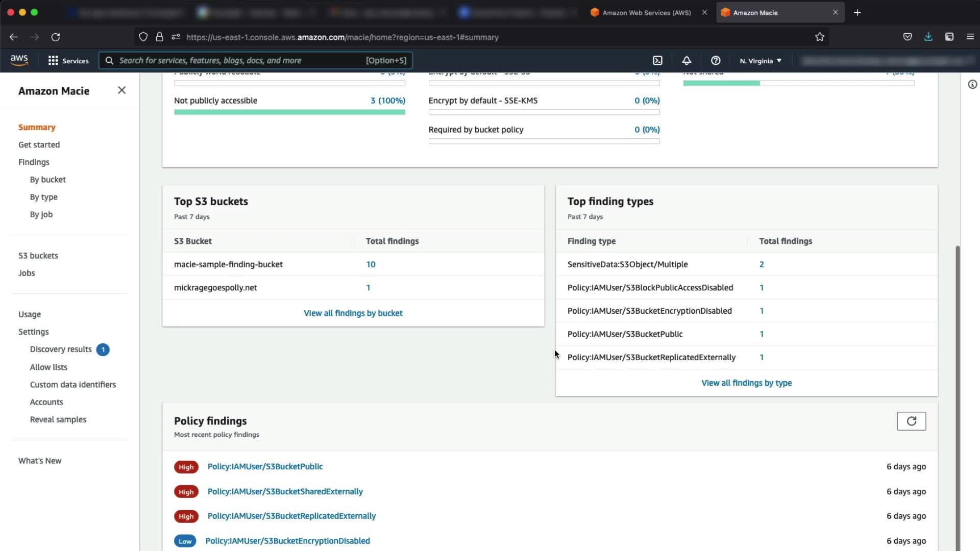Open browser application hamburger menu
This screenshot has height=551, width=980.
970,37
